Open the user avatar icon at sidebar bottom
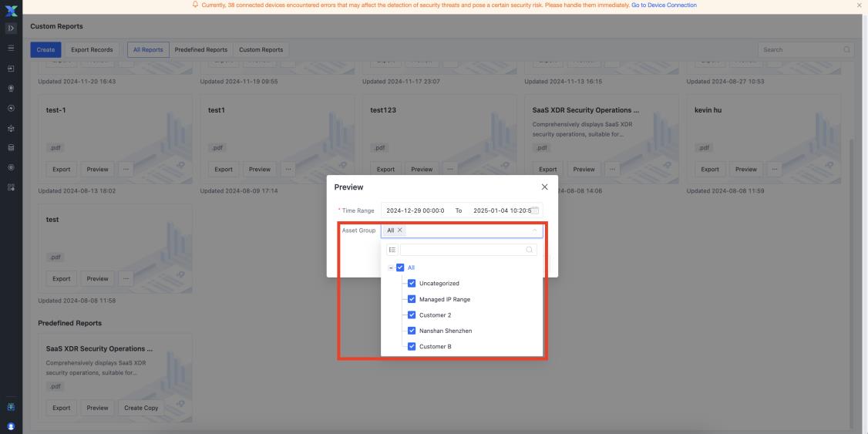 [x=11, y=427]
